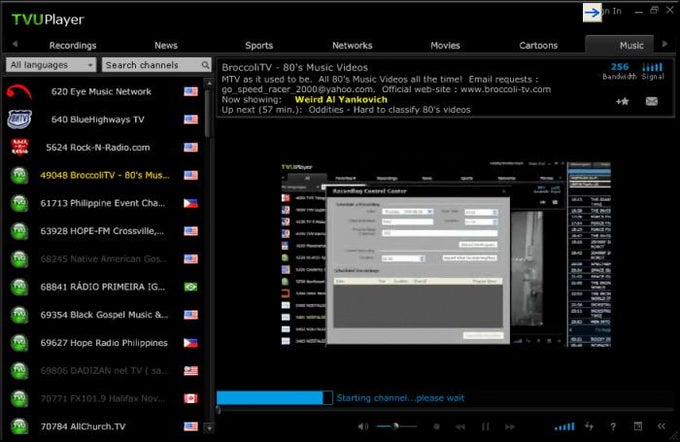Select channel 69354 Black Gospel Music
This screenshot has height=442, width=680.
tap(102, 315)
